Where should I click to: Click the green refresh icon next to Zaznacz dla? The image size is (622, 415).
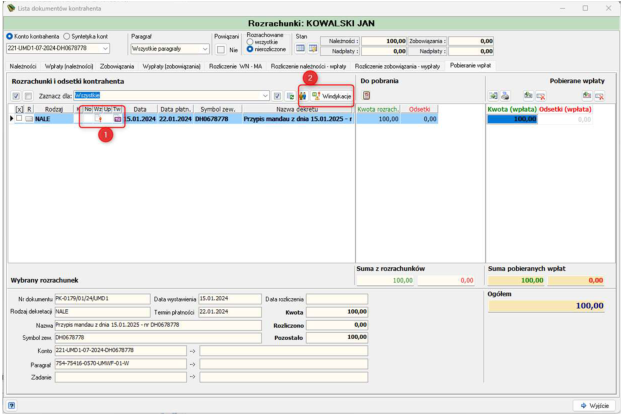290,96
